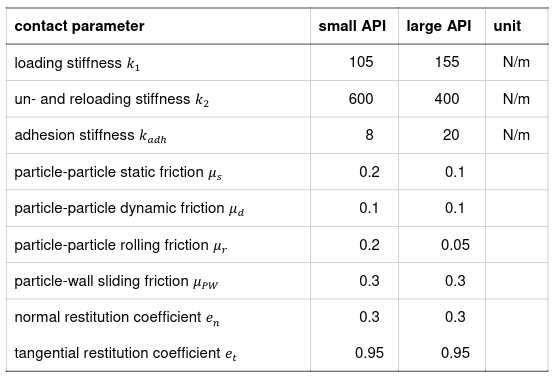The height and width of the screenshot is (379, 555).
Task: Select the loading stiffness k1 label
Action: coord(77,63)
